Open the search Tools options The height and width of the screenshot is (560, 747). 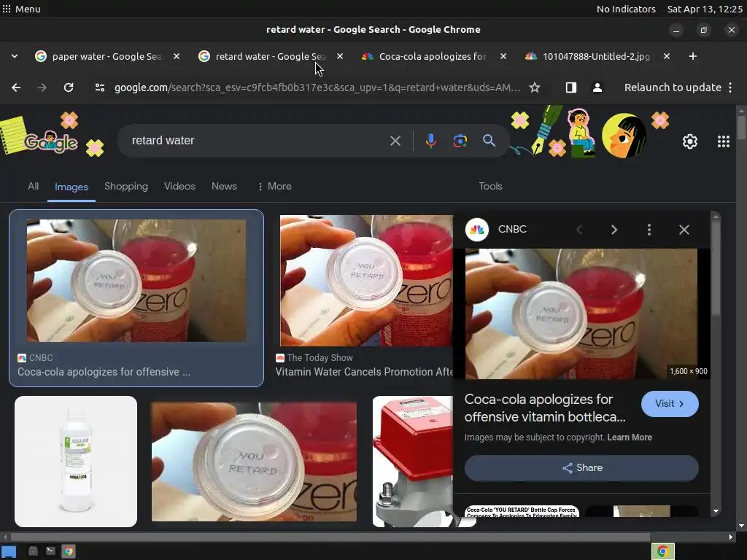pos(490,186)
